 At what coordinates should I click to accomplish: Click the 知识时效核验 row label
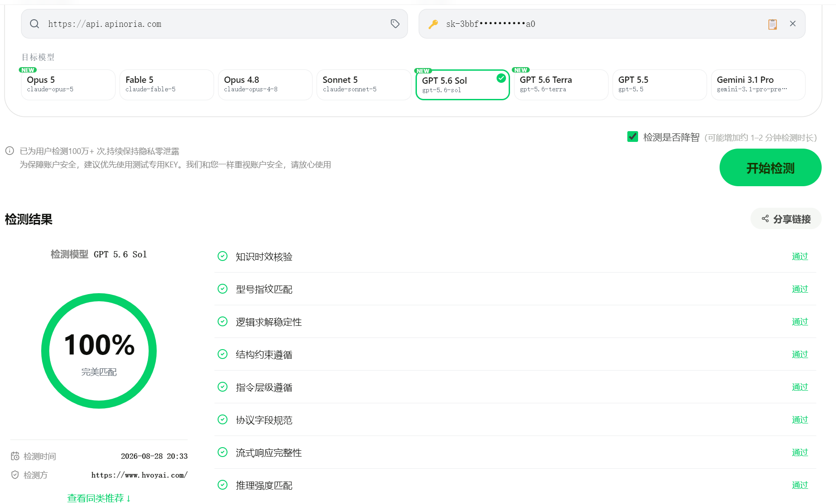point(264,256)
